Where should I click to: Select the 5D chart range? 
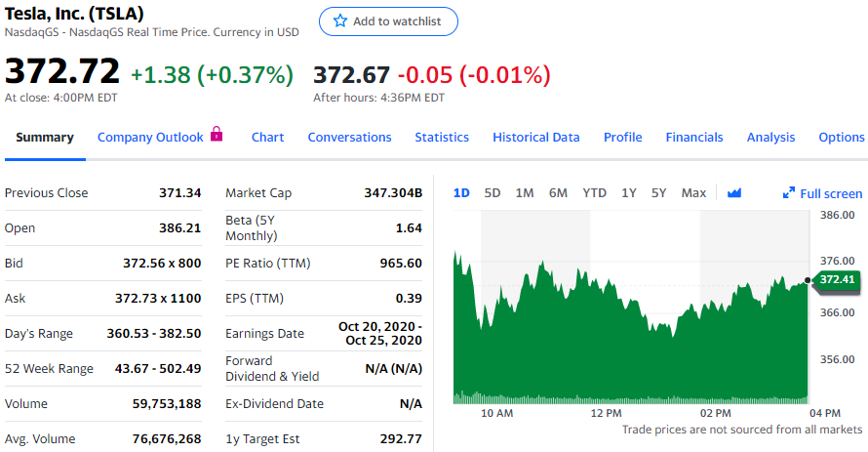pyautogui.click(x=493, y=193)
